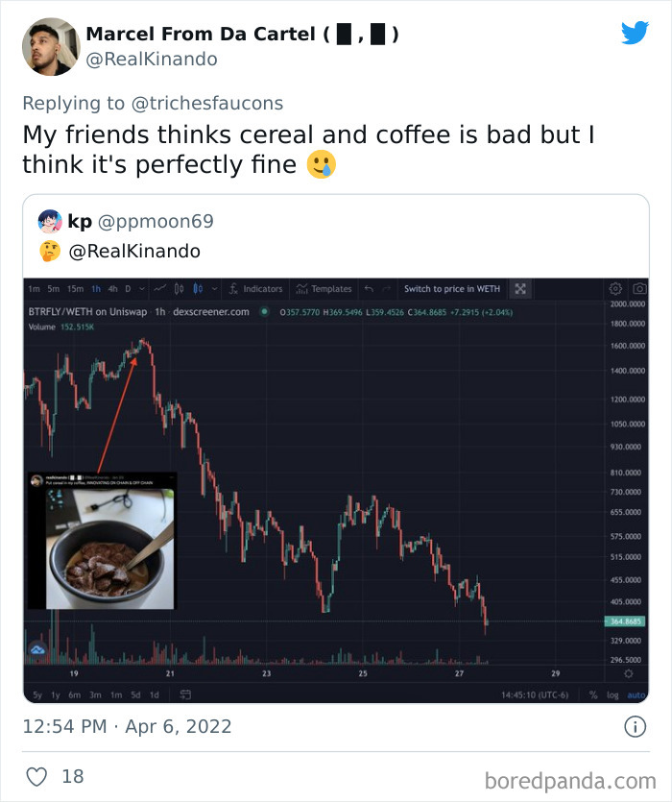Screen dimensions: 672x802
Task: Click the chart undo arrow
Action: [369, 289]
